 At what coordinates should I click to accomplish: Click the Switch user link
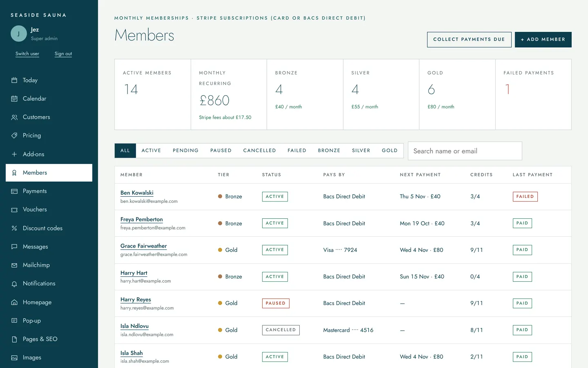pyautogui.click(x=27, y=54)
